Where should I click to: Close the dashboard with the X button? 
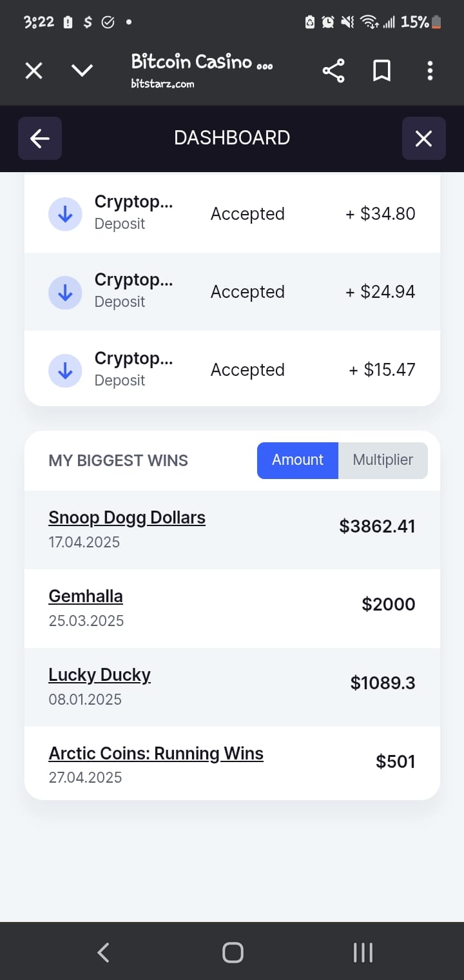[x=423, y=138]
